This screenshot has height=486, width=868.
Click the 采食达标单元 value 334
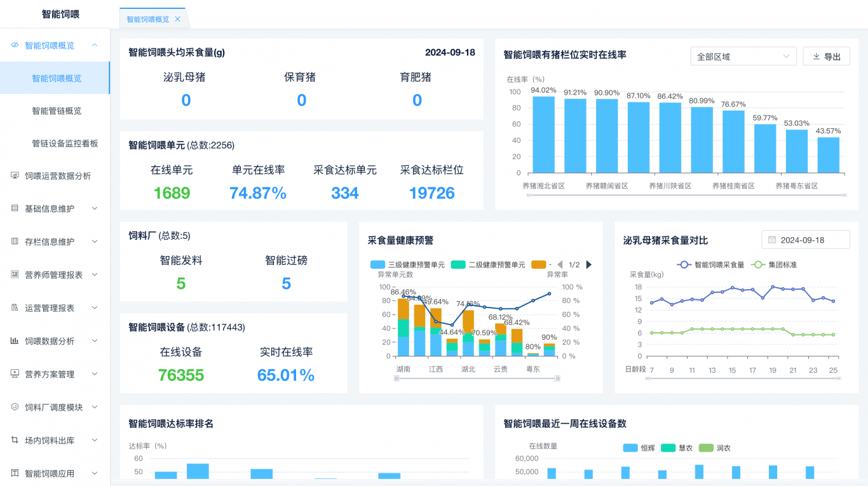(x=345, y=193)
